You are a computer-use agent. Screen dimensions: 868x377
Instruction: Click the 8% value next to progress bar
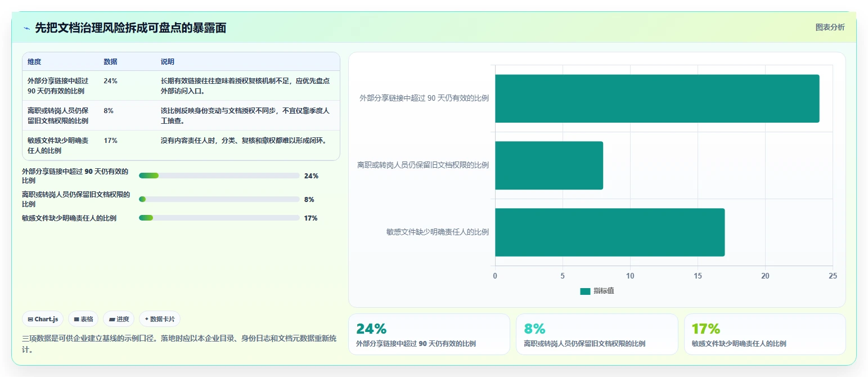pos(309,200)
